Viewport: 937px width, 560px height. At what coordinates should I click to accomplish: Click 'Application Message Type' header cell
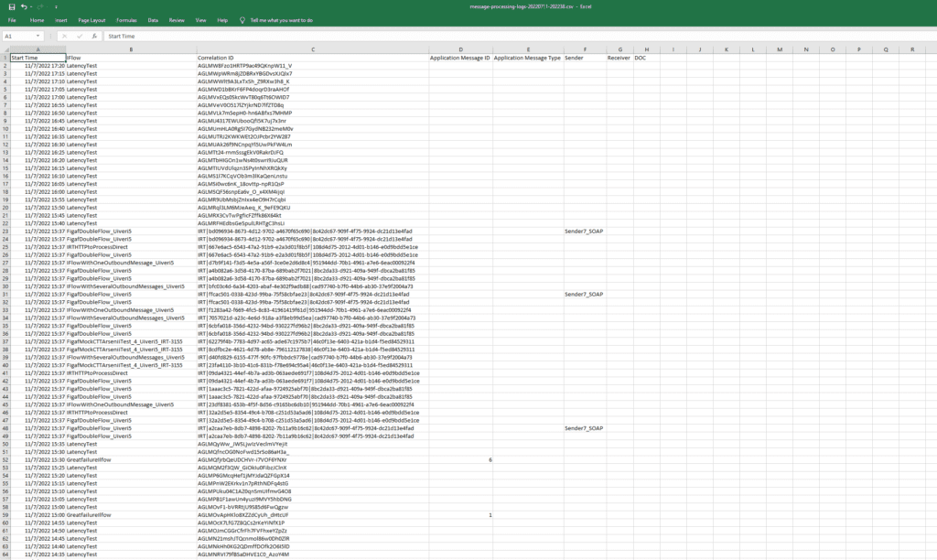point(528,58)
